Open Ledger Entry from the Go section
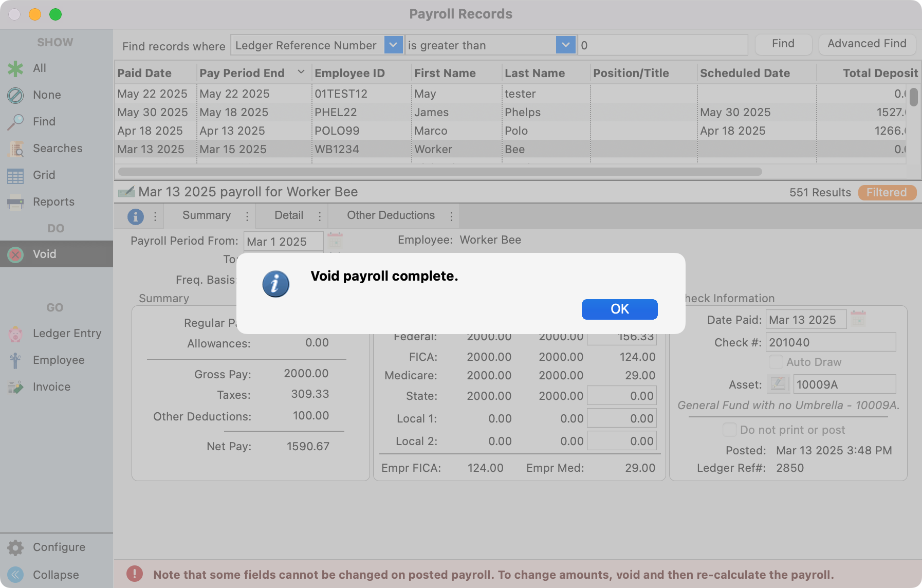 [x=15, y=334]
